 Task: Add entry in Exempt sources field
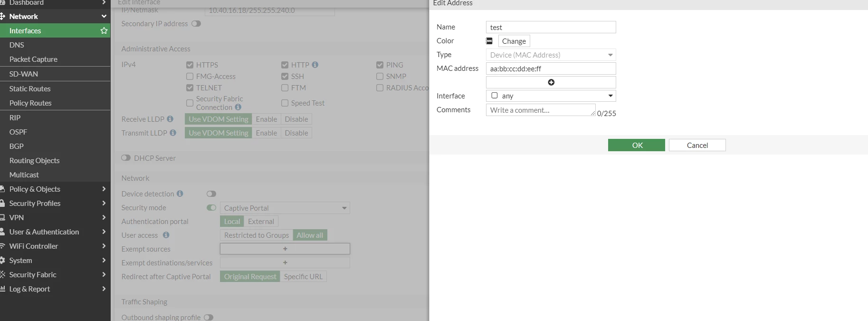(x=285, y=249)
